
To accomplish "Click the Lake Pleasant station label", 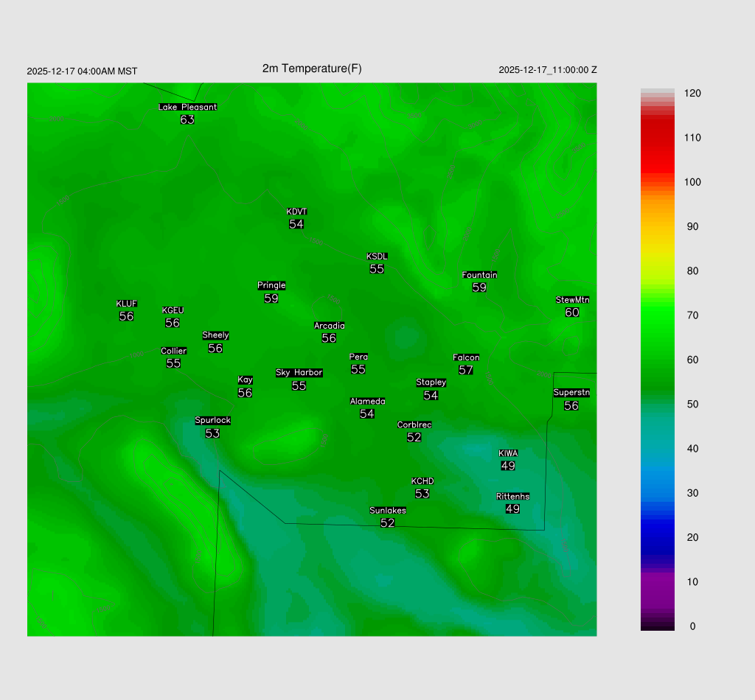I will coord(187,107).
